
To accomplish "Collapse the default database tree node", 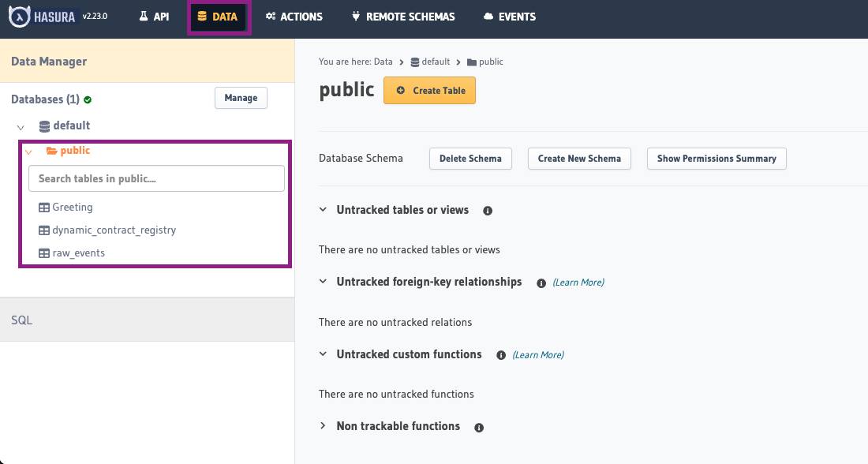I will 21,126.
